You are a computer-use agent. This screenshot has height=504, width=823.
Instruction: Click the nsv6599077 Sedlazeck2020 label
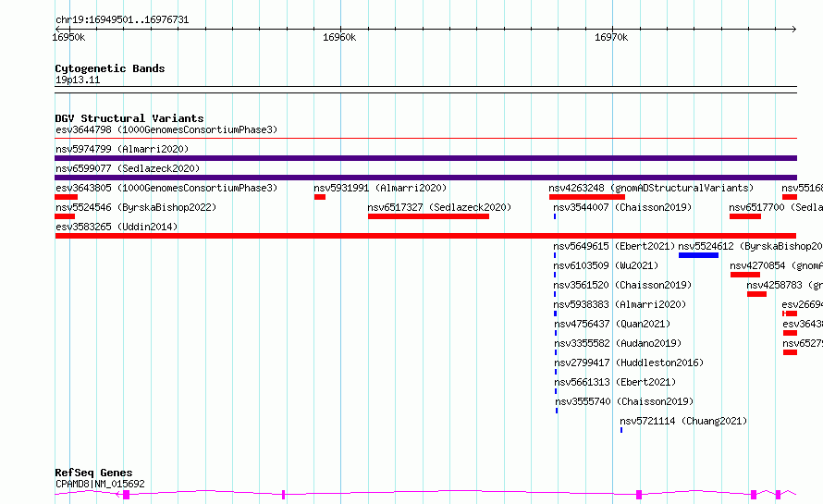[x=128, y=168]
